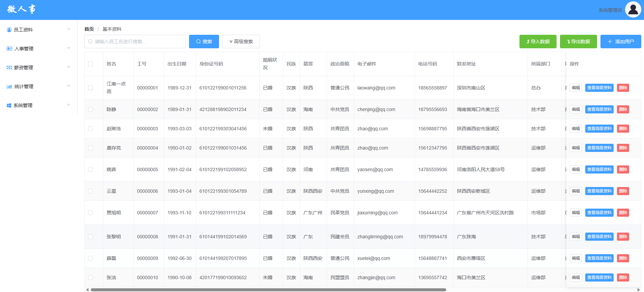Click the 系统管理 windows icon

tap(9, 105)
